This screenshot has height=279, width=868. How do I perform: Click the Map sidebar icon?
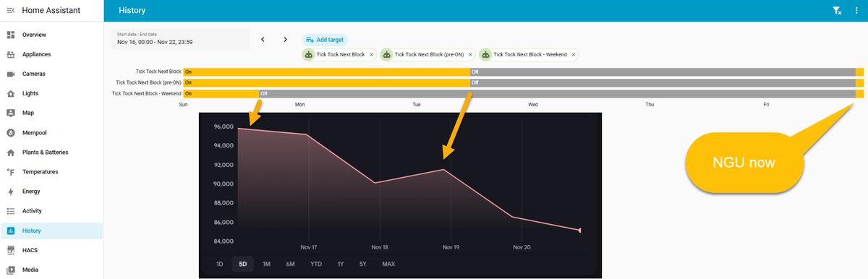pos(11,113)
